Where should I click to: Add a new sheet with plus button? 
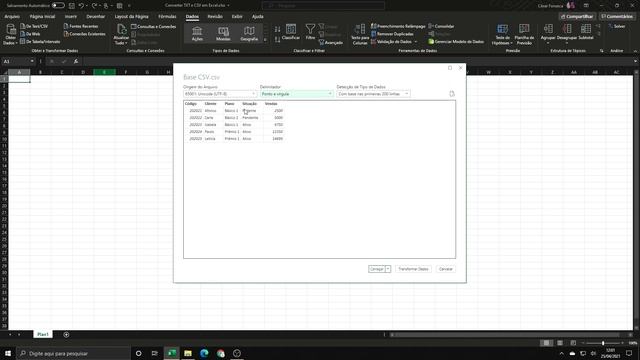point(66,335)
